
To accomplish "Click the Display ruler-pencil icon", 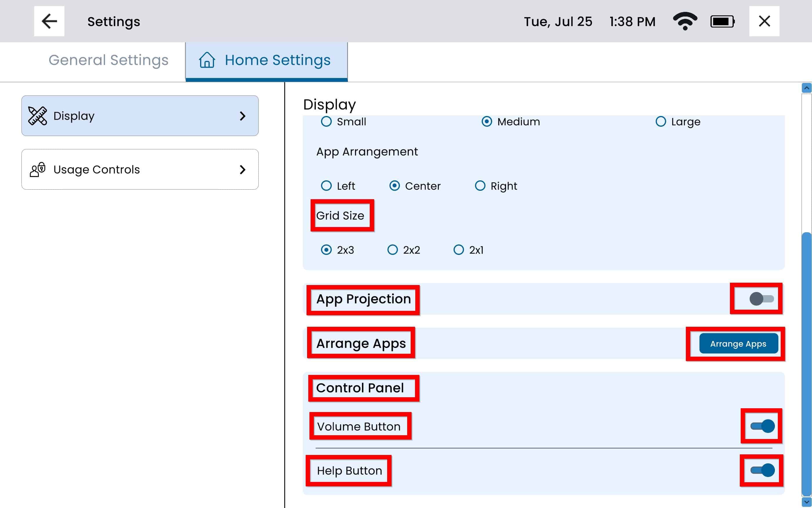I will tap(37, 116).
